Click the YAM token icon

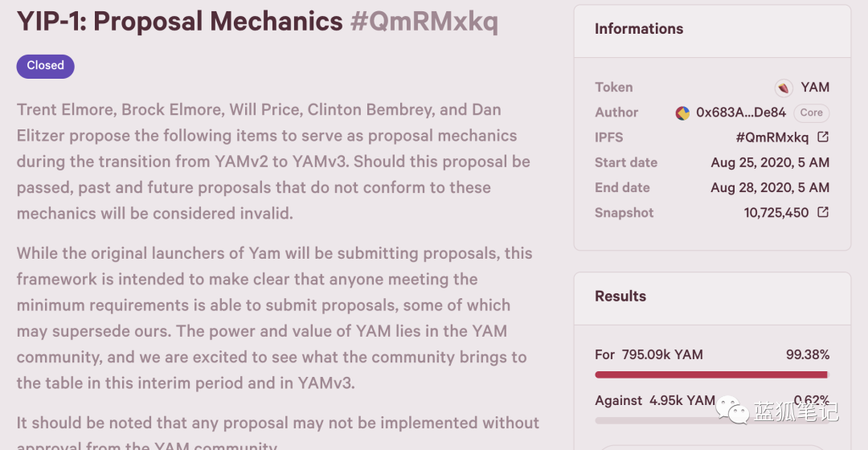point(784,88)
